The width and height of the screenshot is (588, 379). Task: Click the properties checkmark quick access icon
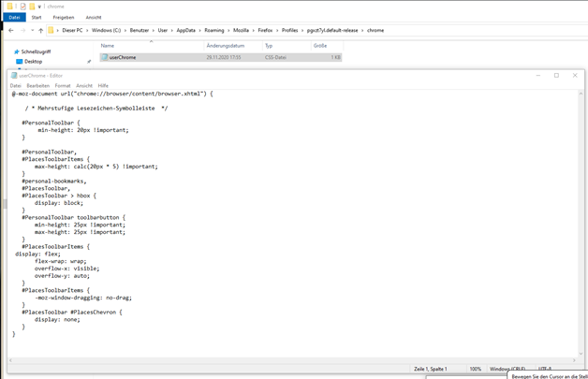click(x=23, y=6)
